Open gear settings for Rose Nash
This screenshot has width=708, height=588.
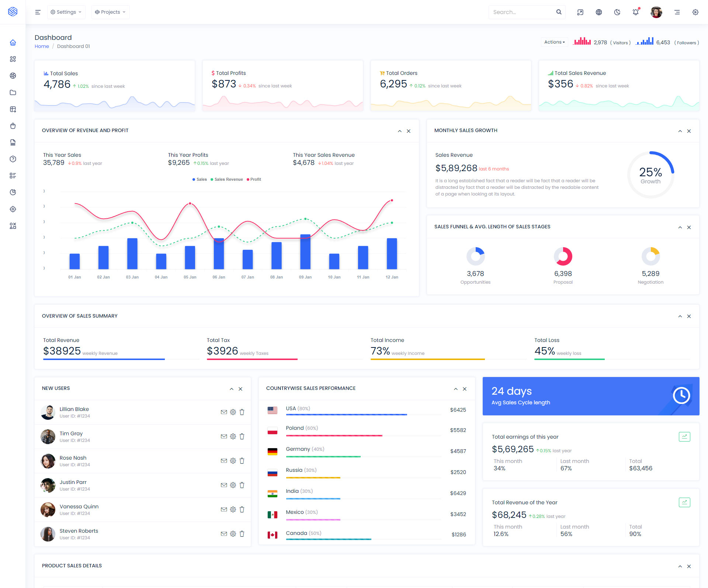pyautogui.click(x=233, y=461)
